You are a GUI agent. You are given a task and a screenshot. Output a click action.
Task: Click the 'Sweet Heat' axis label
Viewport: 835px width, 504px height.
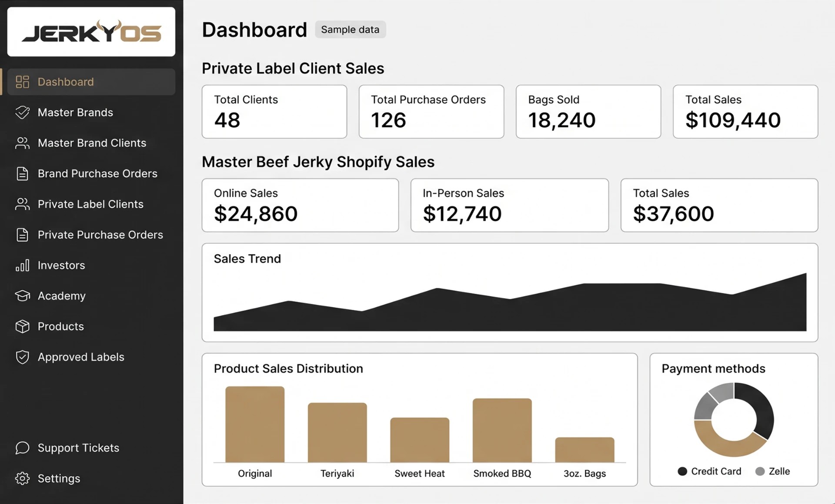[x=420, y=474]
